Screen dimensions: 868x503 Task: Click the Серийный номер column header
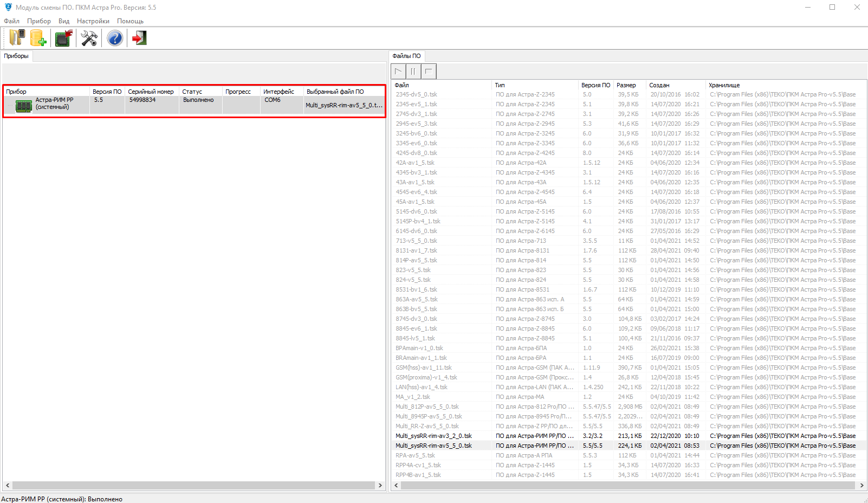(x=152, y=92)
